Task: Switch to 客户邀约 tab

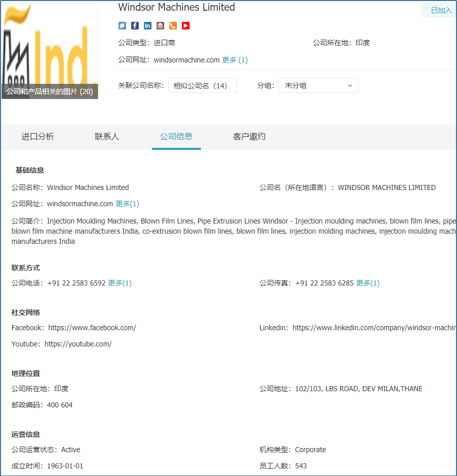Action: click(249, 137)
